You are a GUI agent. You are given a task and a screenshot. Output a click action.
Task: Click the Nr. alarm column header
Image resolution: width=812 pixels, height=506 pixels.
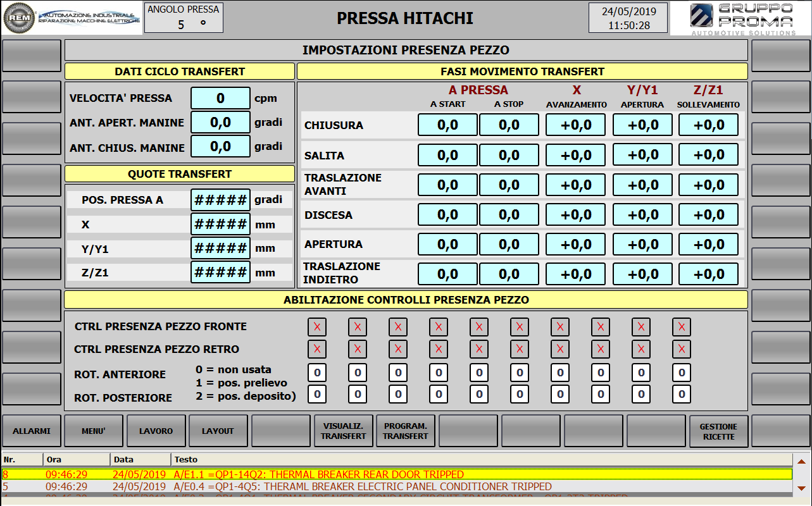click(x=22, y=459)
